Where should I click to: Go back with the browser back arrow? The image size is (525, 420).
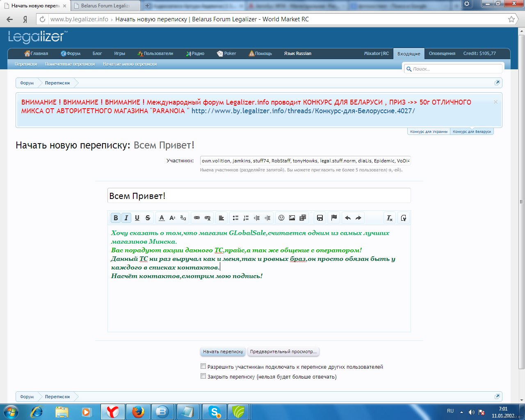[x=10, y=19]
